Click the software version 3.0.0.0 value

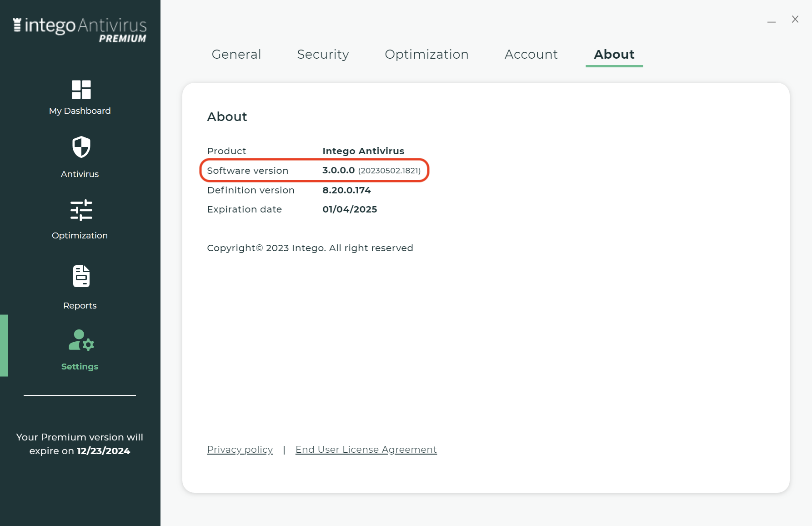pyautogui.click(x=338, y=170)
